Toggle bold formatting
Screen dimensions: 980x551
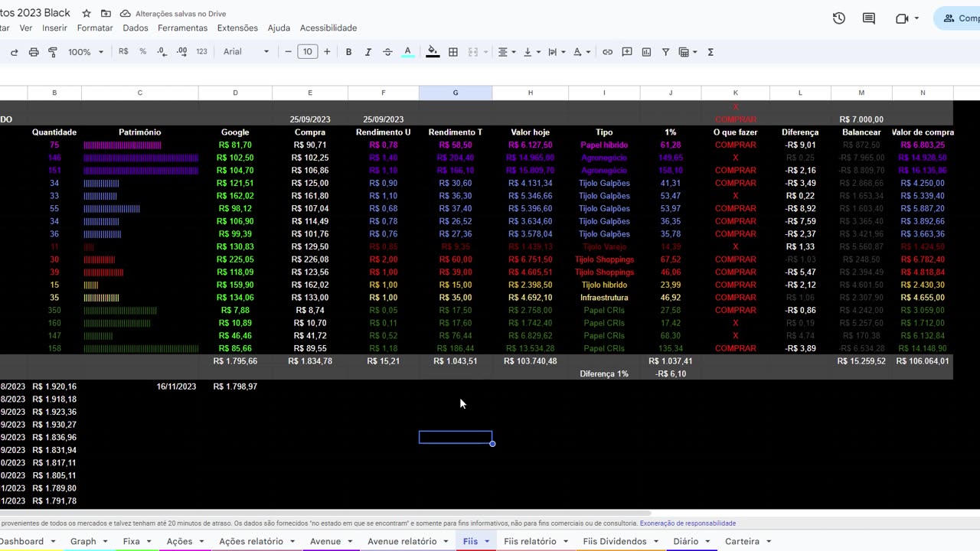[348, 52]
